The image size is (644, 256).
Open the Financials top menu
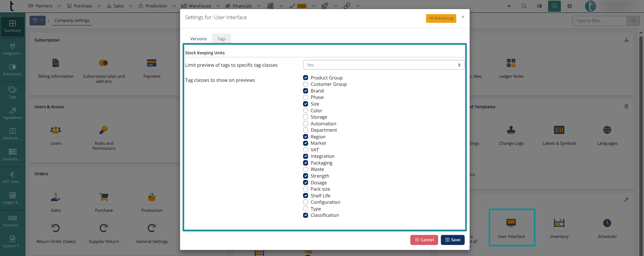(x=239, y=6)
